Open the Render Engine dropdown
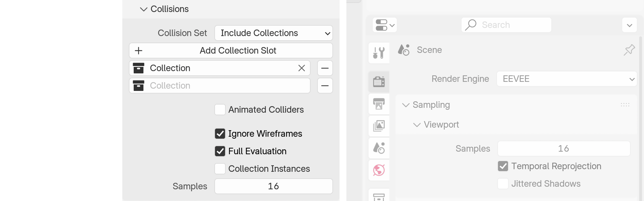Image resolution: width=644 pixels, height=201 pixels. pyautogui.click(x=566, y=79)
